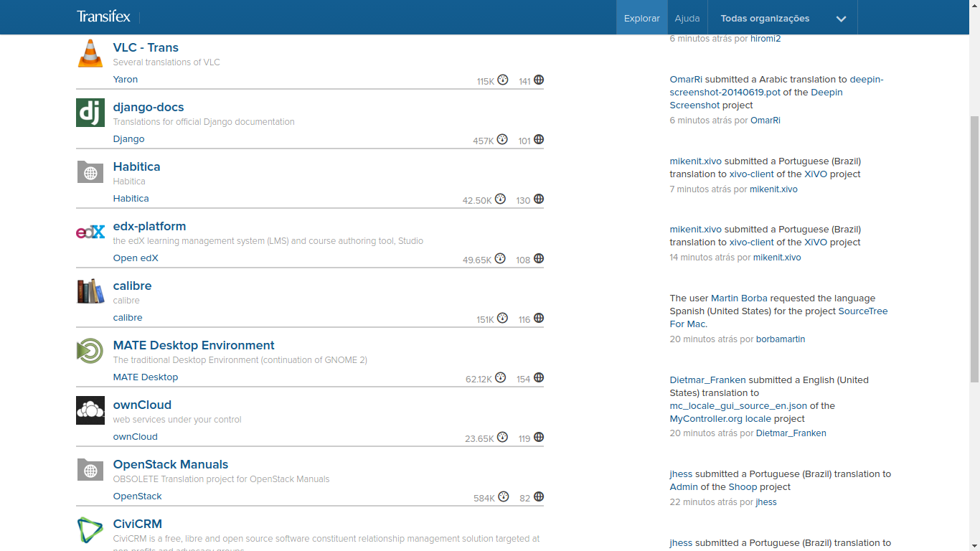Click the globe icon next to 108
This screenshot has width=980, height=551.
coord(539,258)
